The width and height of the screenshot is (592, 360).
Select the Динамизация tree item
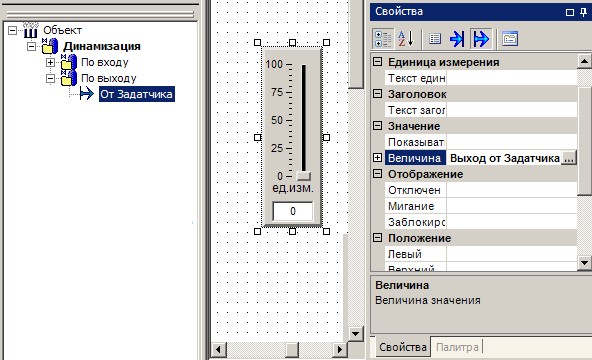click(102, 46)
